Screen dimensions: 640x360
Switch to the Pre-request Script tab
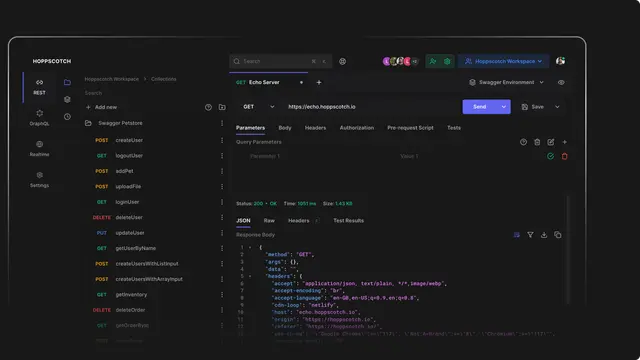[410, 128]
